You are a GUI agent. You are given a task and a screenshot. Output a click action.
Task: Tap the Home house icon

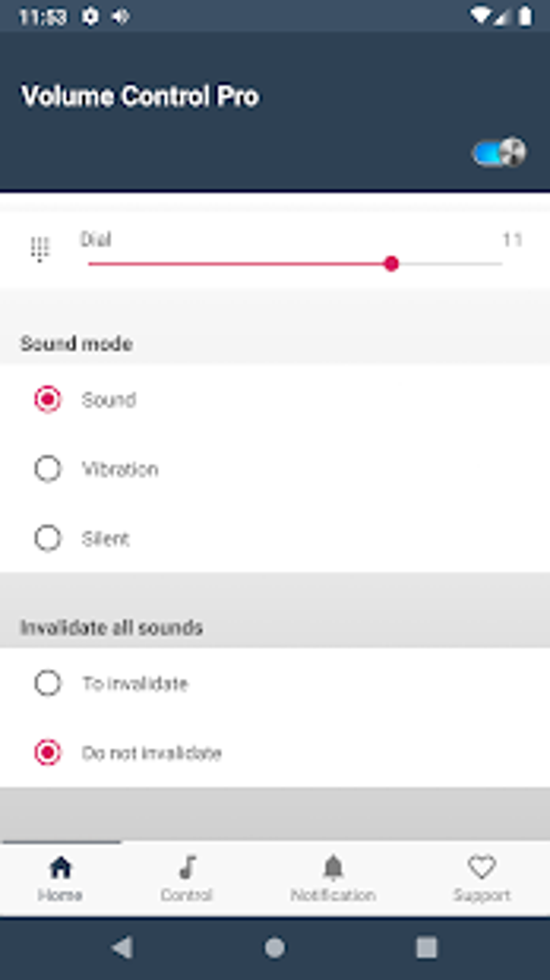60,868
